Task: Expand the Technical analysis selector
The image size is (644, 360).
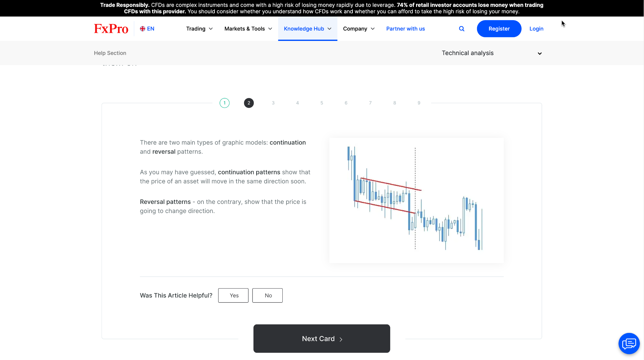Action: (x=491, y=53)
